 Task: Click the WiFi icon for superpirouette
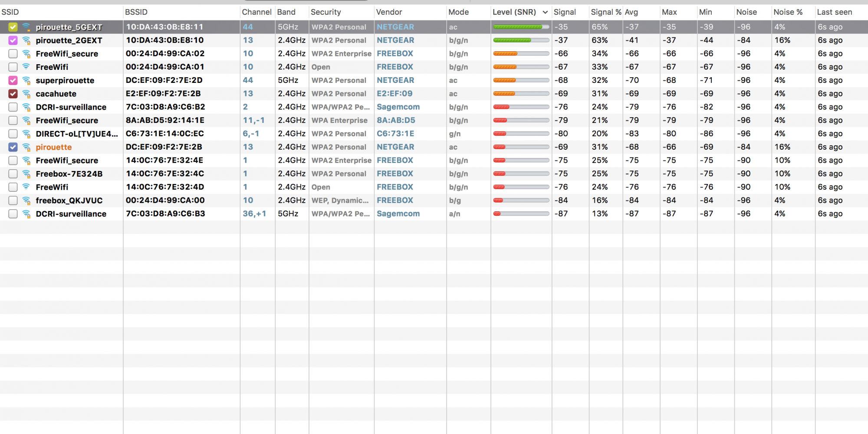tap(26, 81)
